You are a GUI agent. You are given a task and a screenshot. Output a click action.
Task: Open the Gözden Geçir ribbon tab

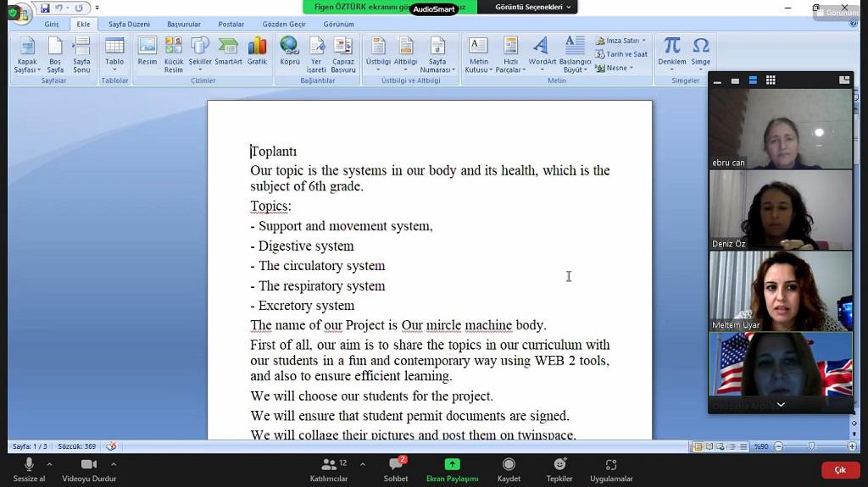(284, 25)
